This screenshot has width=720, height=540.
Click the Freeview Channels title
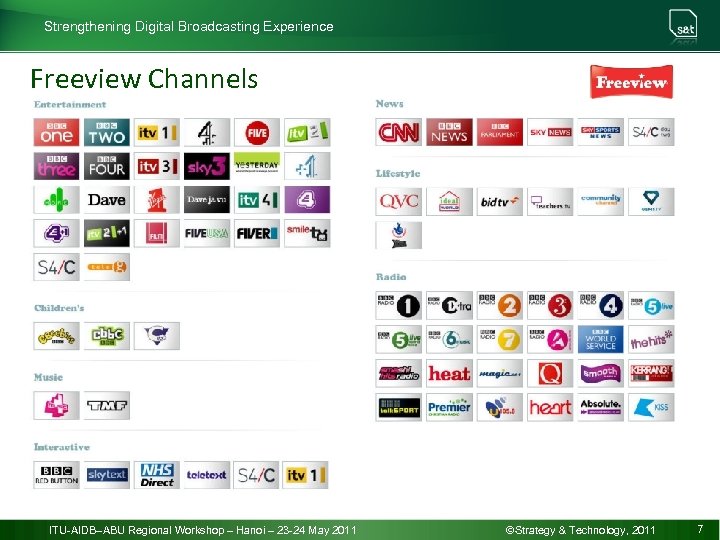[x=144, y=79]
